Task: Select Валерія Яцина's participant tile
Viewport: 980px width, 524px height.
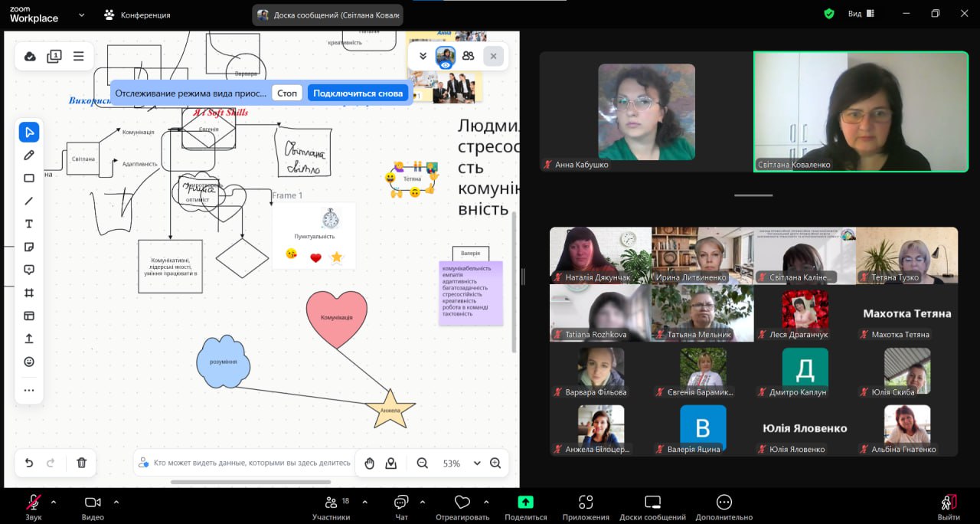Action: 703,430
